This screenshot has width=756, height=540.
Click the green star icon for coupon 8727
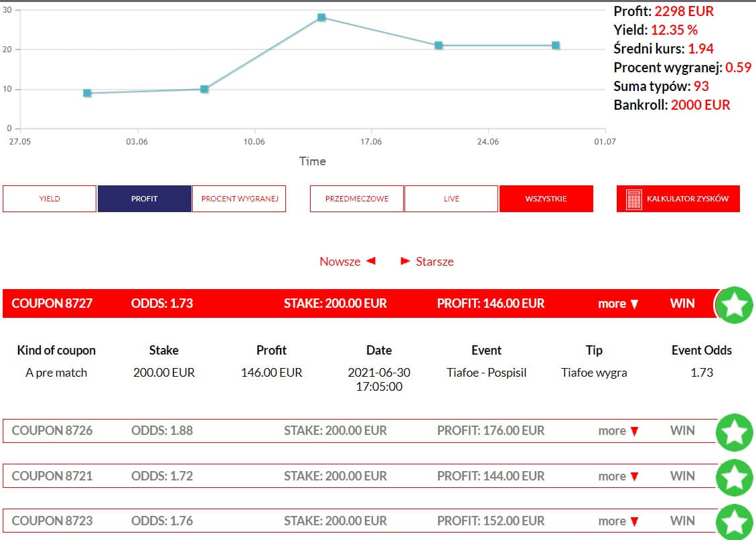(735, 304)
